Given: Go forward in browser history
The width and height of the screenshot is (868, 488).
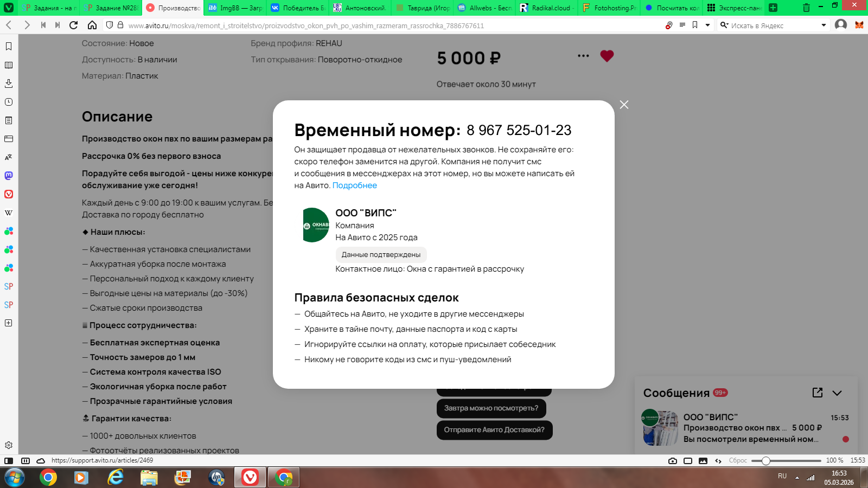Looking at the screenshot, I should (x=27, y=25).
